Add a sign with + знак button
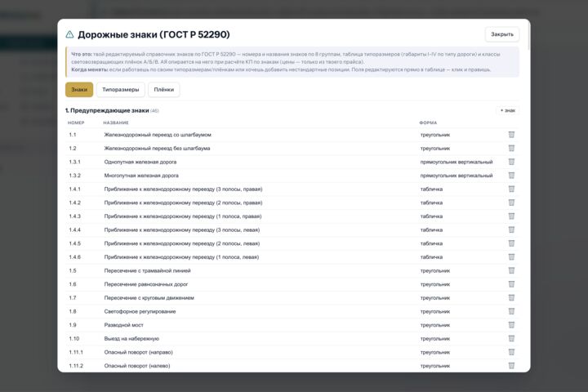This screenshot has height=392, width=588. (x=508, y=111)
